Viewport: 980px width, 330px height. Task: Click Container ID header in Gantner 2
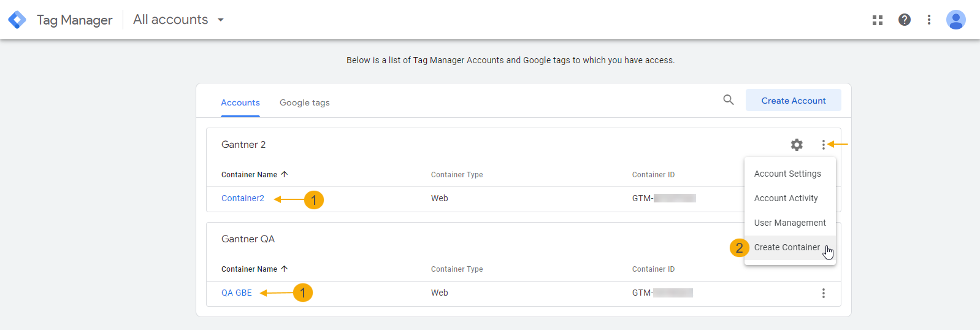click(653, 175)
